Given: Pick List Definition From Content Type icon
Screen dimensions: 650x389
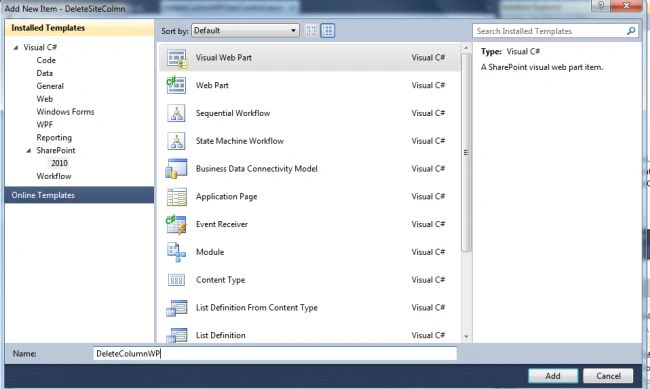Looking at the screenshot, I should tap(177, 308).
